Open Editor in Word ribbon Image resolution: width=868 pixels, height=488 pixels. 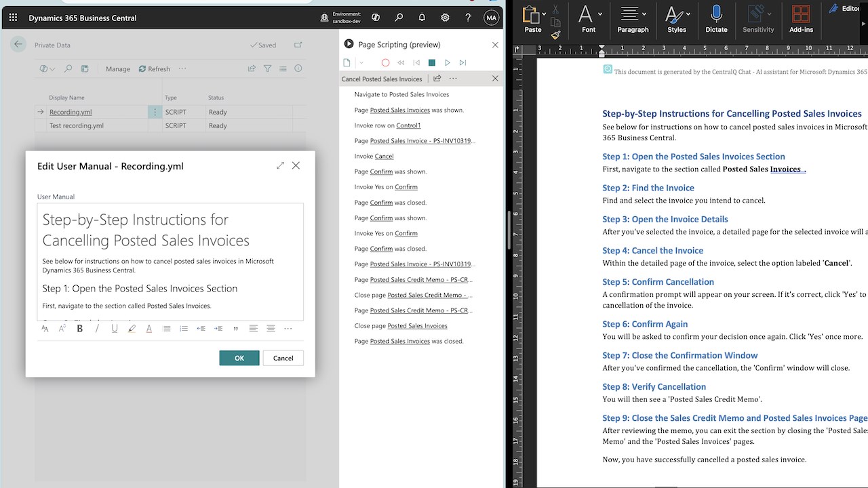844,8
